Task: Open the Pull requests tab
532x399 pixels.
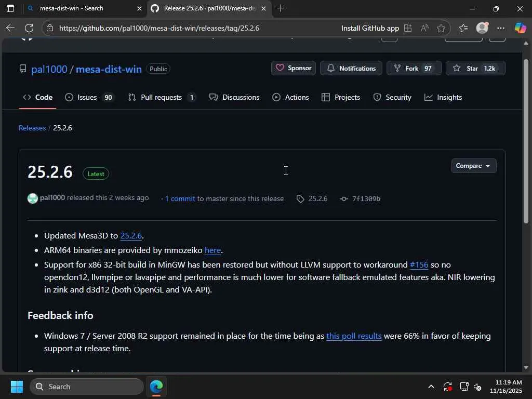Action: click(x=162, y=97)
